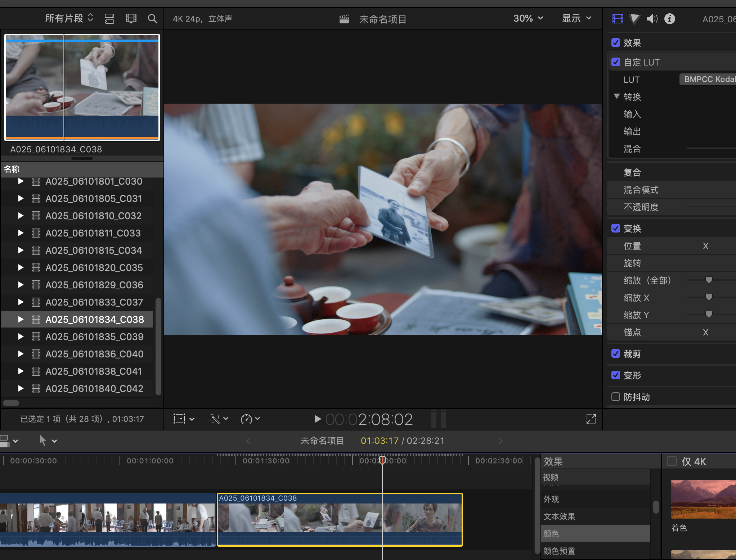736x560 pixels.
Task: Open the retiming speedometer menu
Action: (x=250, y=419)
